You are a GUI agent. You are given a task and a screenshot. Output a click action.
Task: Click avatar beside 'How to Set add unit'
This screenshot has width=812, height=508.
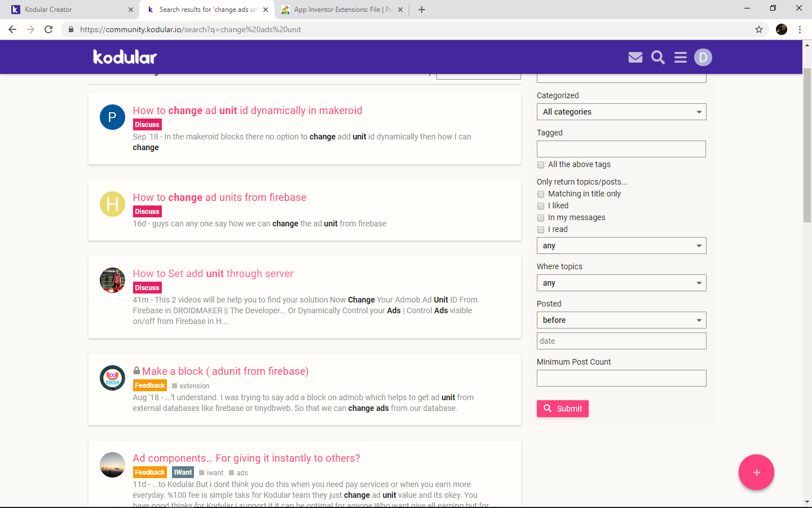[x=112, y=280]
